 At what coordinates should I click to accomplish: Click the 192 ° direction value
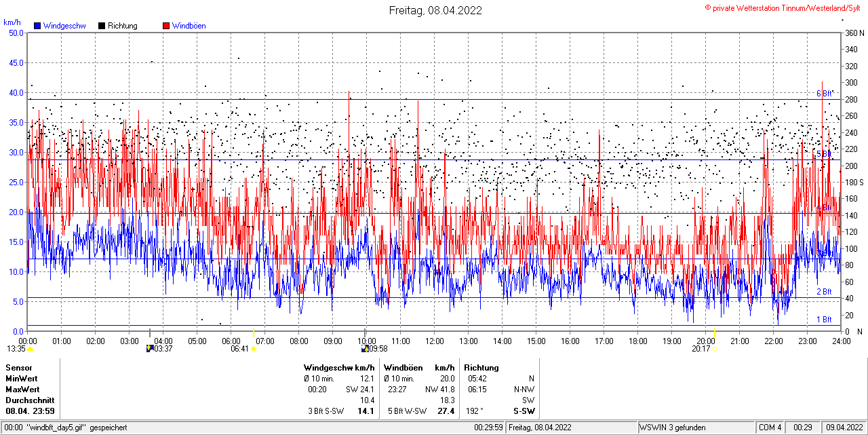(474, 411)
